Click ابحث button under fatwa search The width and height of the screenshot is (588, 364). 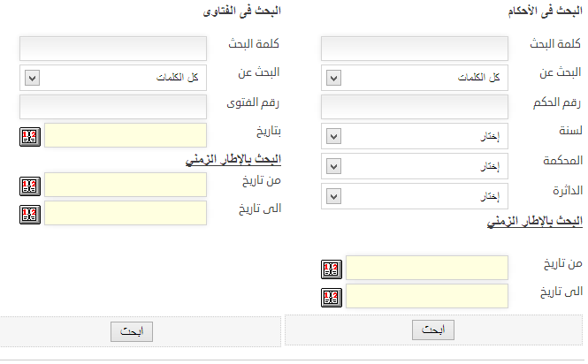coord(132,332)
